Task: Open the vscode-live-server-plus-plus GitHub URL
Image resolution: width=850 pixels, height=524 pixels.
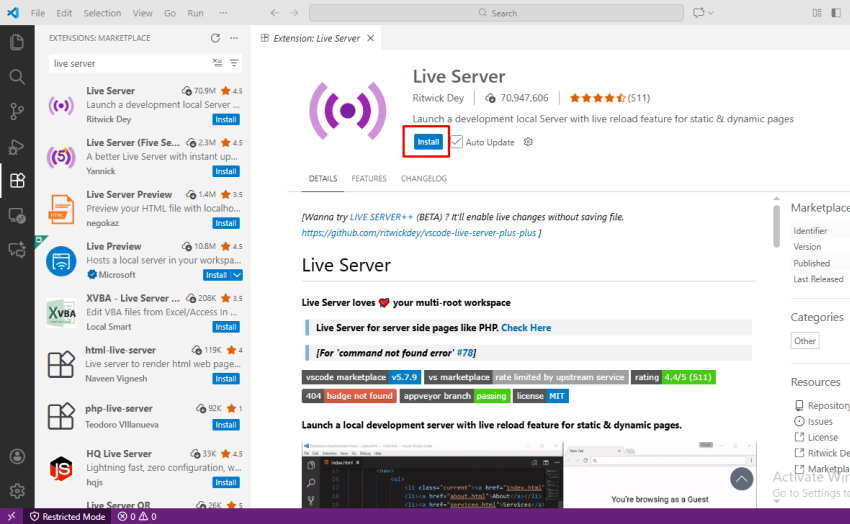Action: [418, 233]
